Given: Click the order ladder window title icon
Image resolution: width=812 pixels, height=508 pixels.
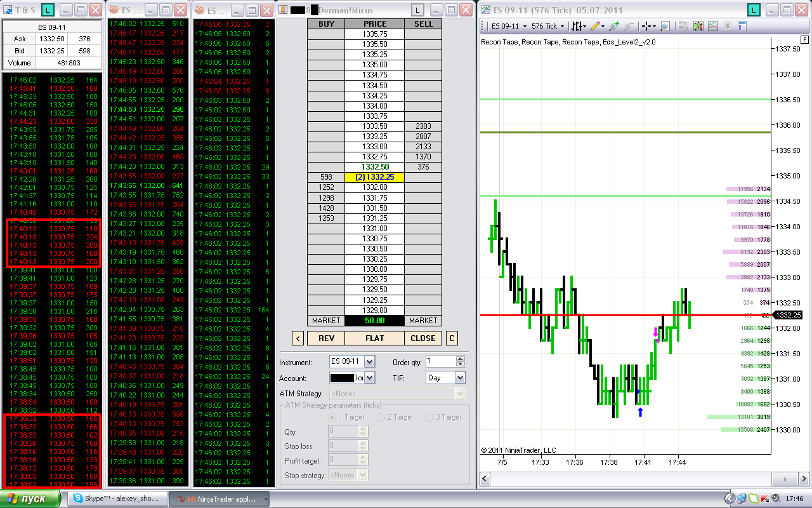Looking at the screenshot, I should click(x=282, y=10).
